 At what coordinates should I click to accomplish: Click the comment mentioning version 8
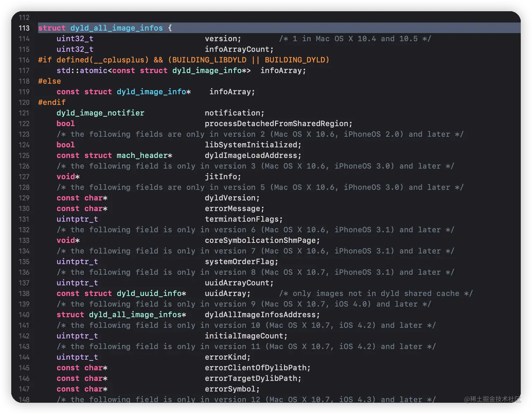click(x=255, y=272)
